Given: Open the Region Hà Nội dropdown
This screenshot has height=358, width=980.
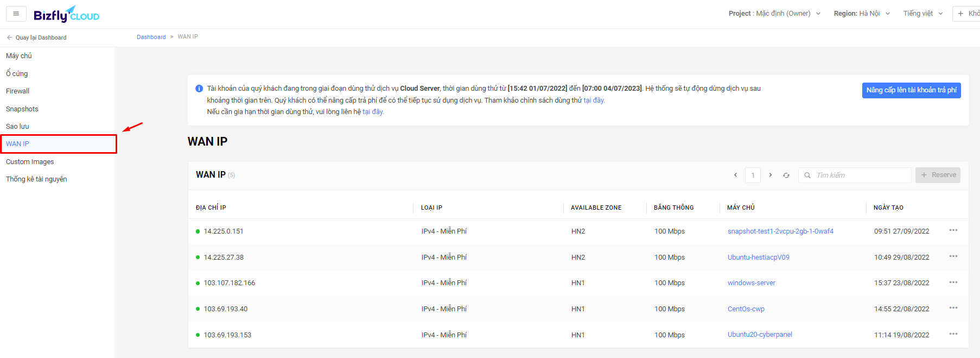Looking at the screenshot, I should coord(862,14).
